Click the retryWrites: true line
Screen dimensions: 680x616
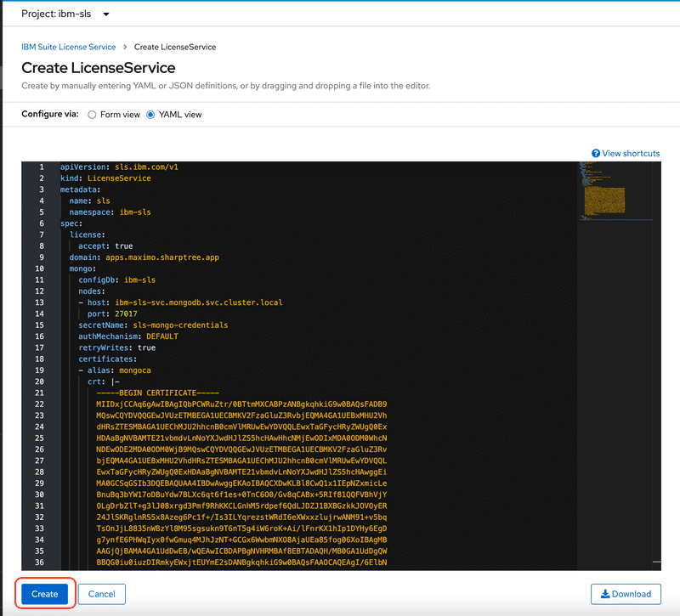click(116, 348)
